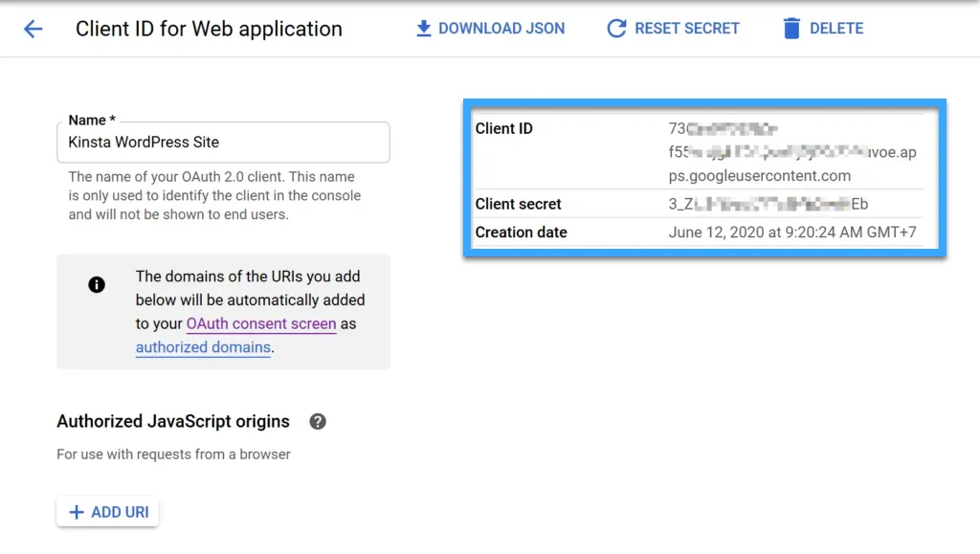Click the Reset Secret refresh icon
The image size is (980, 554).
pos(617,28)
